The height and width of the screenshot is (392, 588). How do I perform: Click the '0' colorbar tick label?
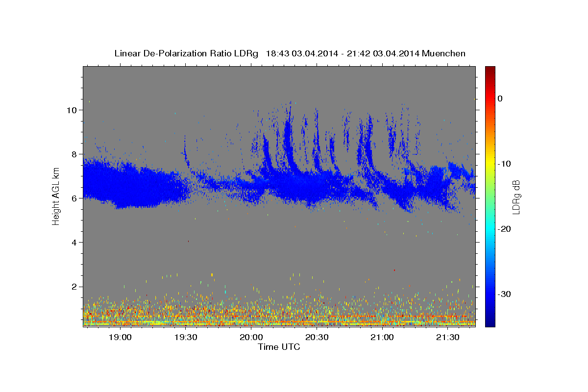500,98
